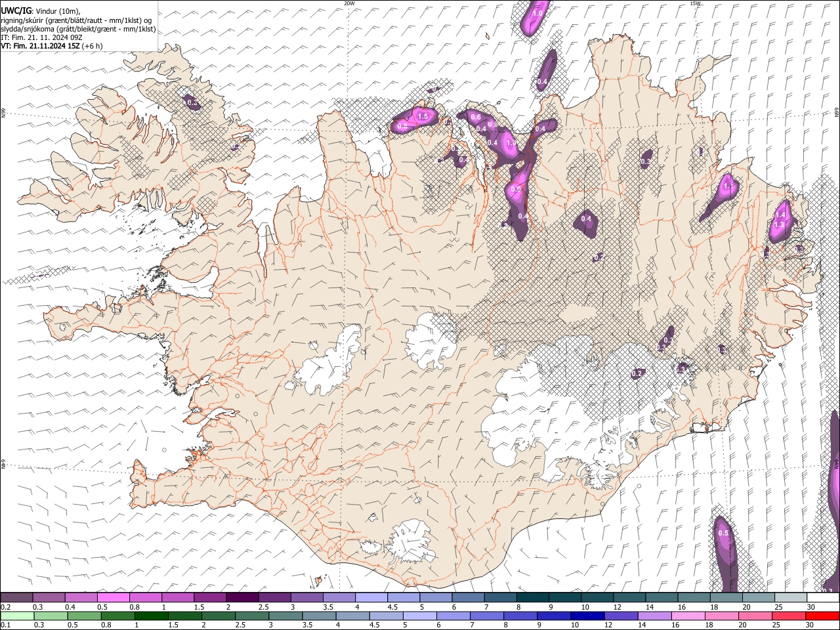840x630 pixels.
Task: Click the '0.9' value in the pink snow band
Action: click(x=516, y=190)
